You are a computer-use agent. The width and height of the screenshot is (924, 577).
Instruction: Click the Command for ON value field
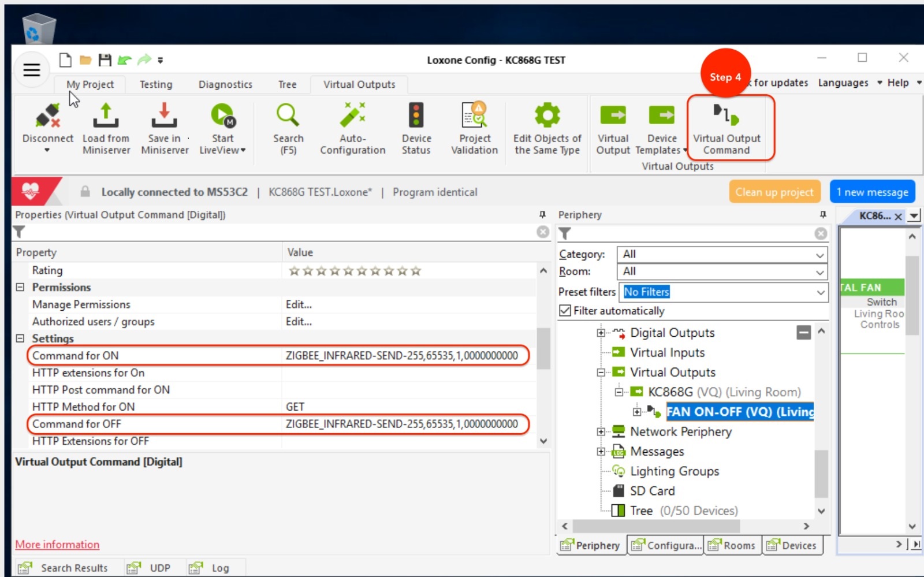click(x=401, y=356)
